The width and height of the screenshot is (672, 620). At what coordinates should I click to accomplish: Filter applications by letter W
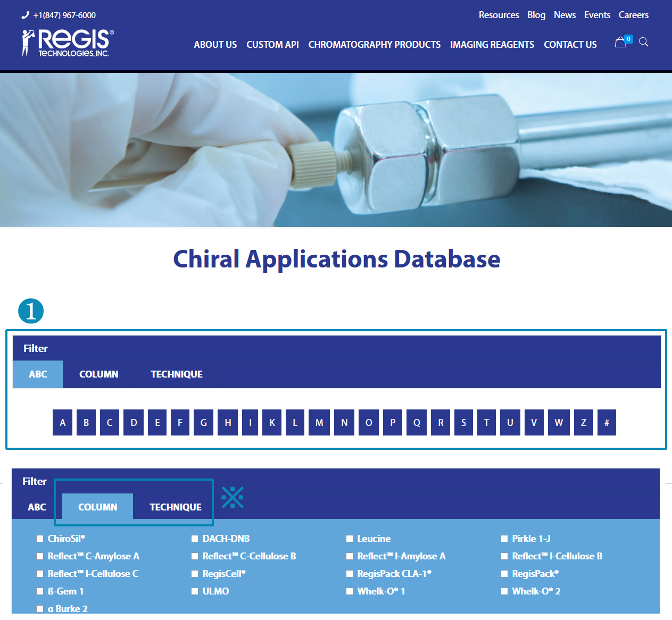point(559,423)
